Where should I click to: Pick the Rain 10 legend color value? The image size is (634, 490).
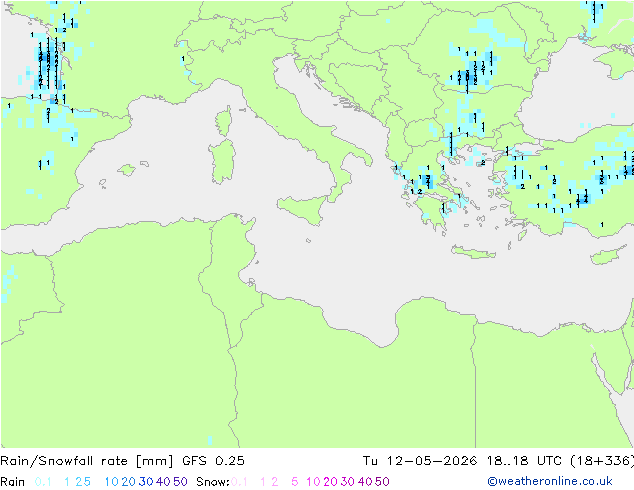(111, 482)
